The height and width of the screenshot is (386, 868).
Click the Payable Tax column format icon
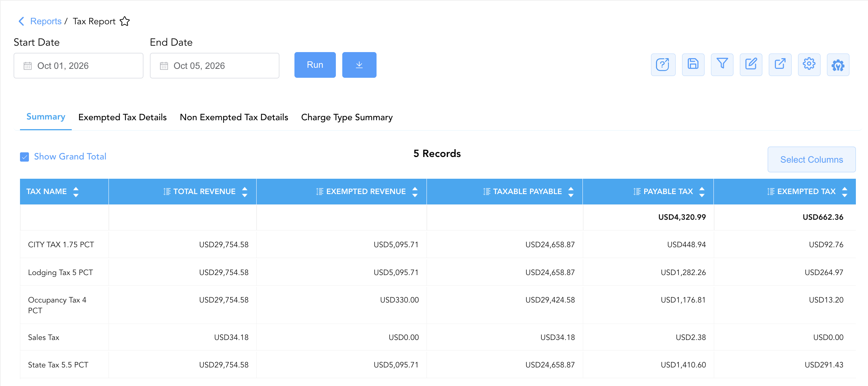click(637, 192)
